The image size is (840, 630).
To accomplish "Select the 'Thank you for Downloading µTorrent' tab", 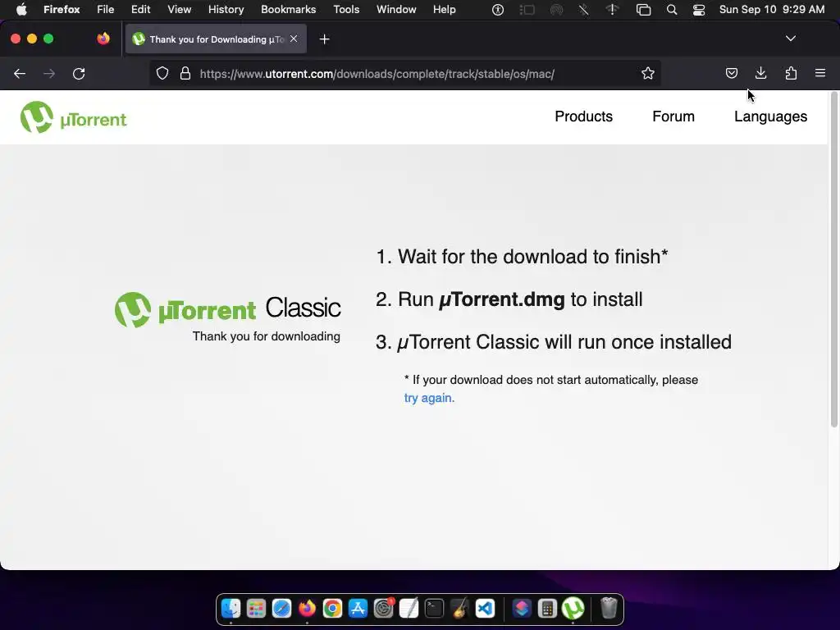I will click(216, 39).
